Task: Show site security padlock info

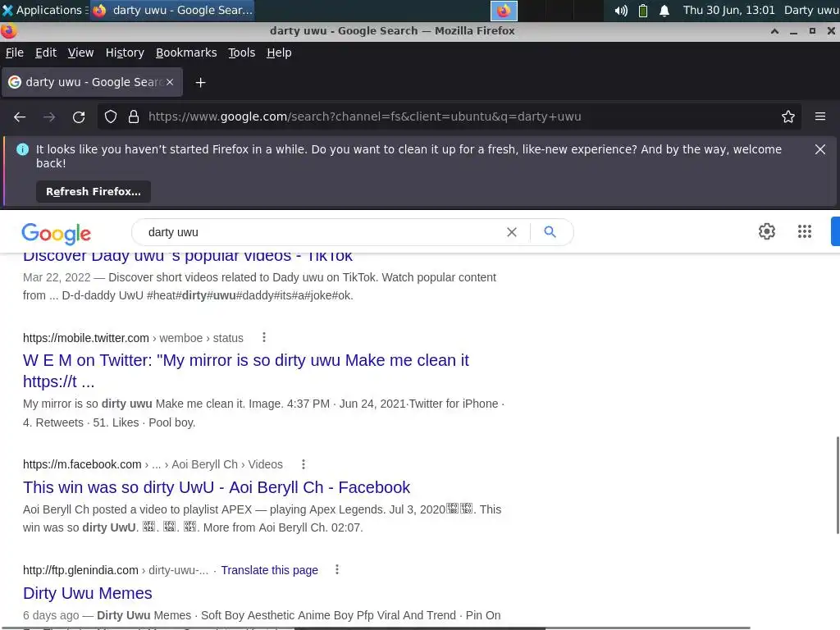Action: click(134, 116)
